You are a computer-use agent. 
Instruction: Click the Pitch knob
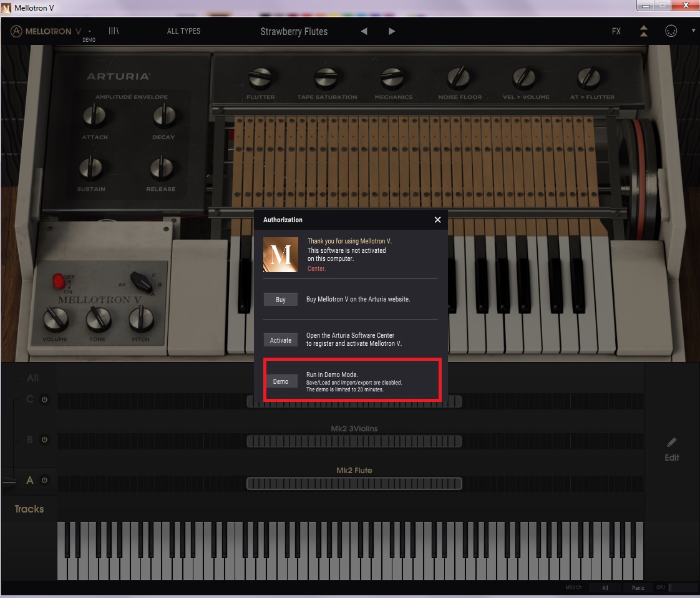(141, 320)
